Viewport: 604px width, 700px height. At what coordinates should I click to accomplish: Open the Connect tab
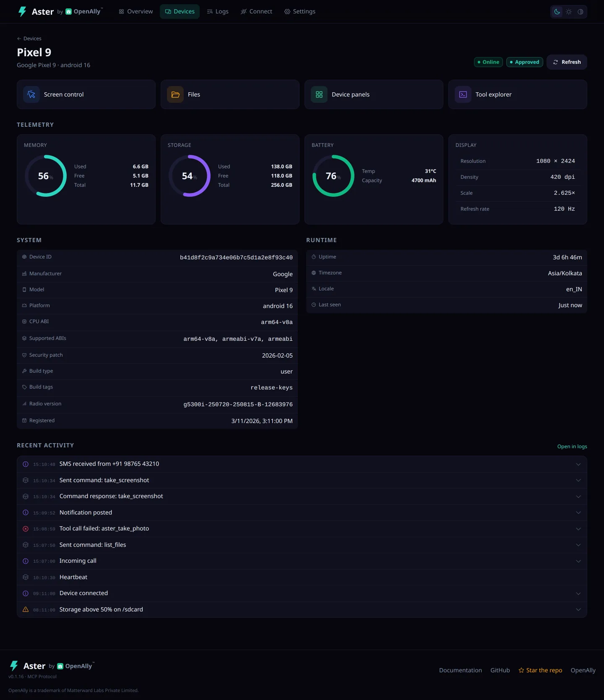point(256,12)
